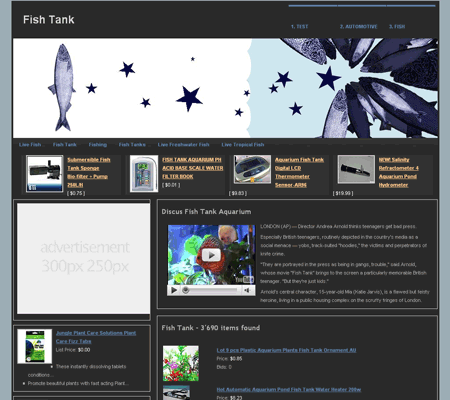The image size is (450, 400).
Task: Click the fish and stars banner image
Action: point(225,88)
